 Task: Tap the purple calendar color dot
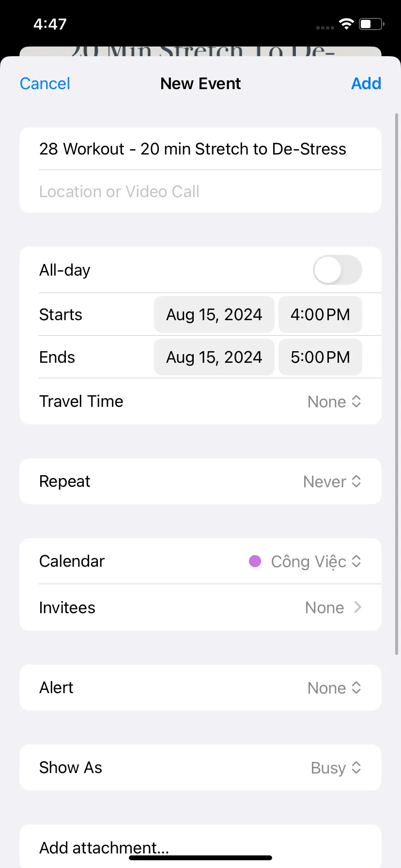[255, 561]
